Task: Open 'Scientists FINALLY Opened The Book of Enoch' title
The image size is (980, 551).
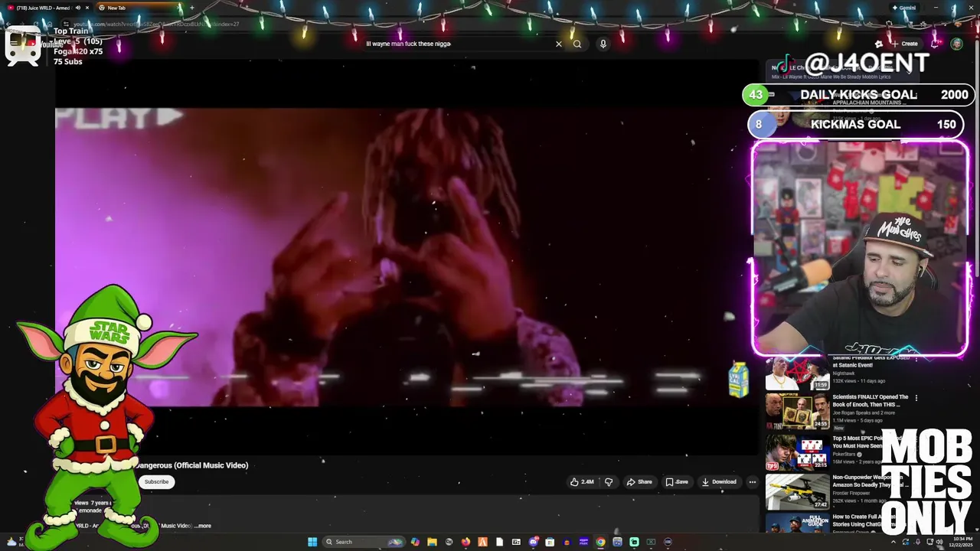Action: [x=871, y=401]
